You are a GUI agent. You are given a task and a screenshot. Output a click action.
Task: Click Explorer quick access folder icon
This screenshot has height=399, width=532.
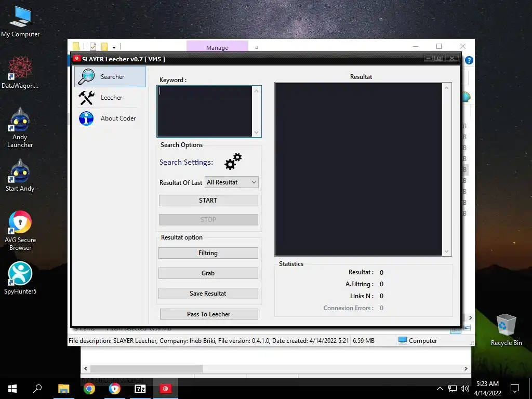[76, 46]
